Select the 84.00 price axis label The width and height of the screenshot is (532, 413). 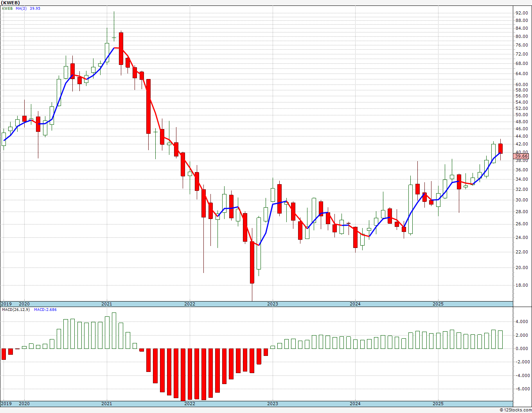[522, 28]
